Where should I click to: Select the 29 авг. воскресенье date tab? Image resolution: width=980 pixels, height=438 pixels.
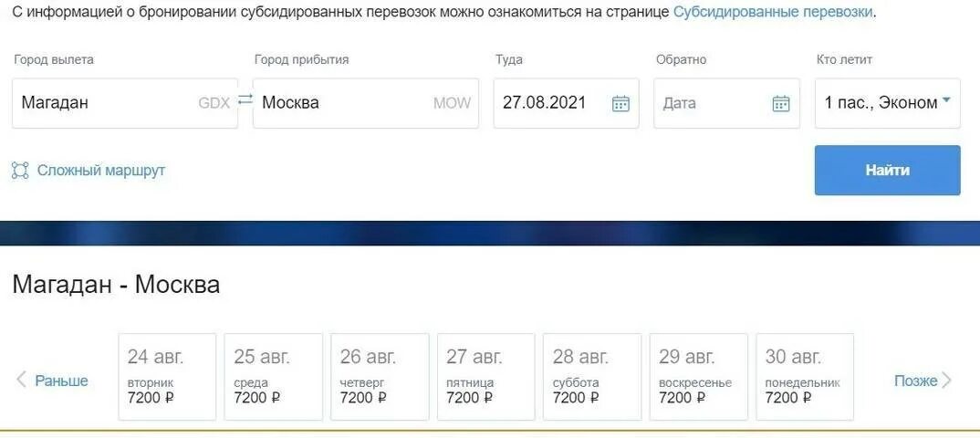(x=698, y=377)
